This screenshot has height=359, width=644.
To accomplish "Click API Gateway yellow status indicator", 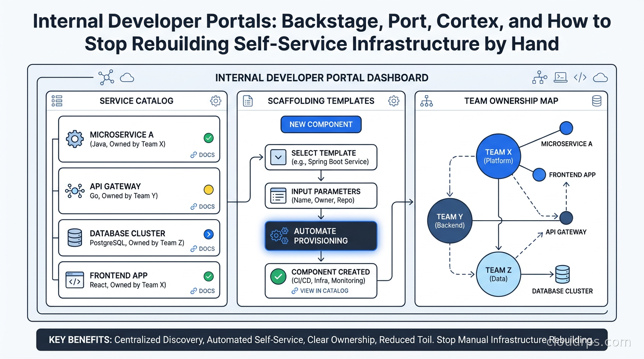I will pos(209,189).
